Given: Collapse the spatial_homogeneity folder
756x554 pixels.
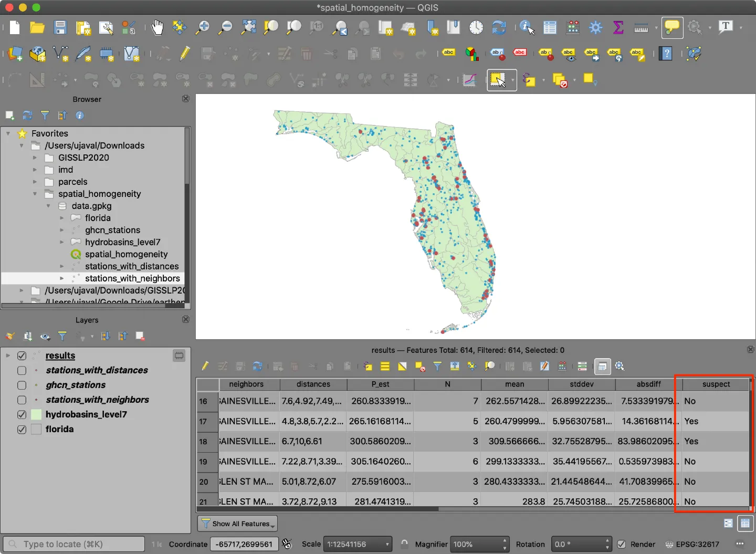Looking at the screenshot, I should [35, 194].
